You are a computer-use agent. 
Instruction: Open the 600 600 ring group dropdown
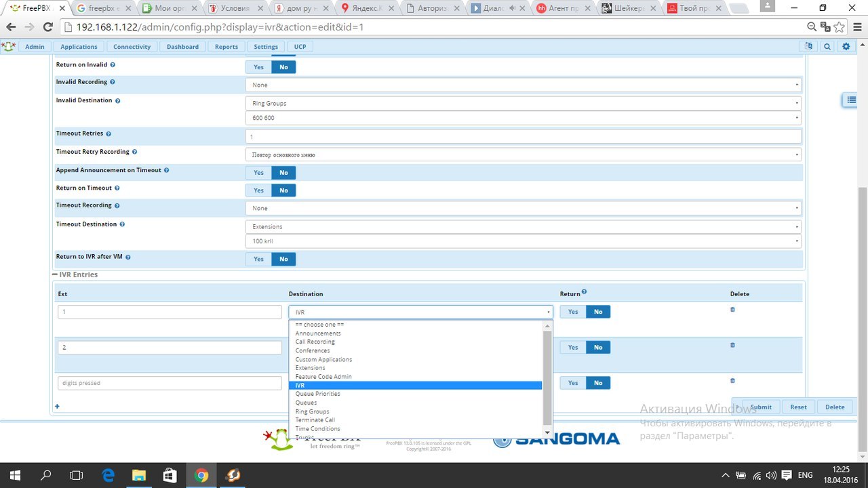click(x=524, y=118)
